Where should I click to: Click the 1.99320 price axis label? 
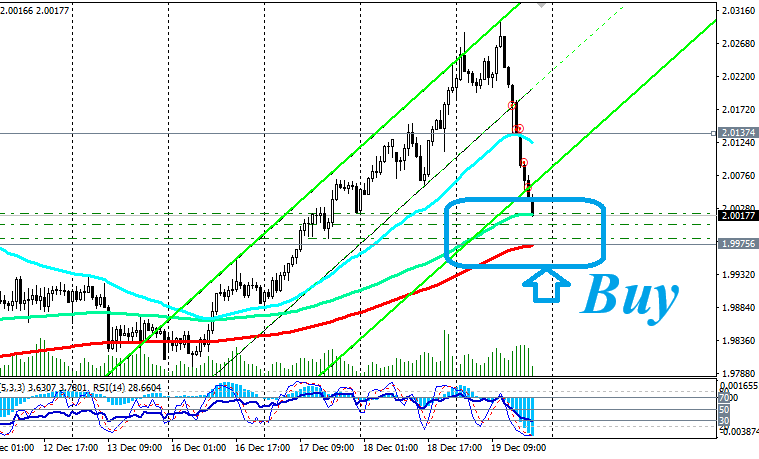coord(738,275)
